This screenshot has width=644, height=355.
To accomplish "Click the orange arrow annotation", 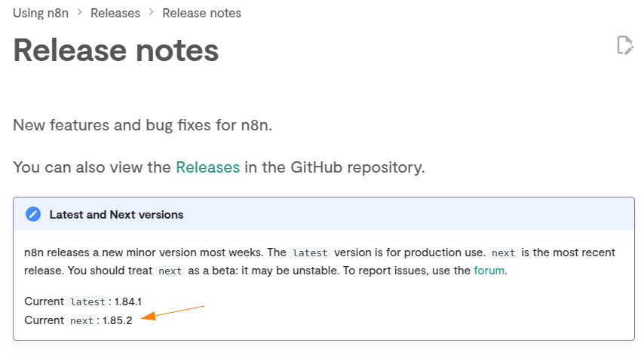I will click(173, 312).
